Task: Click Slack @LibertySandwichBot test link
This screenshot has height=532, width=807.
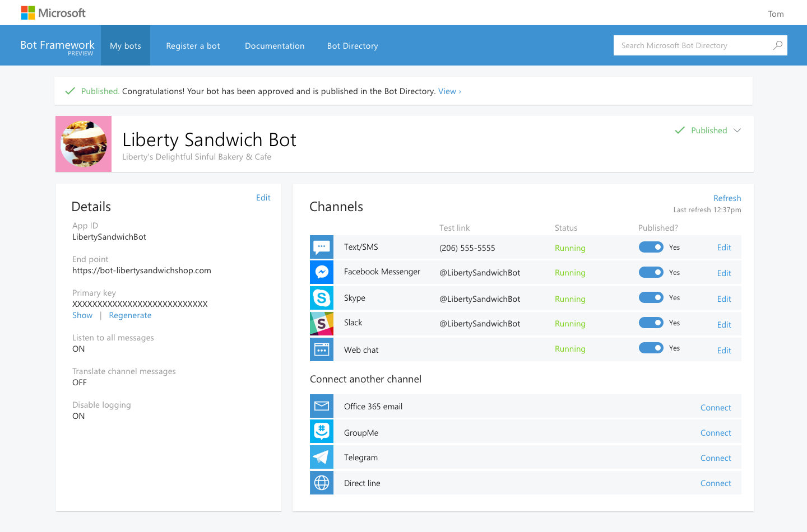Action: point(480,324)
